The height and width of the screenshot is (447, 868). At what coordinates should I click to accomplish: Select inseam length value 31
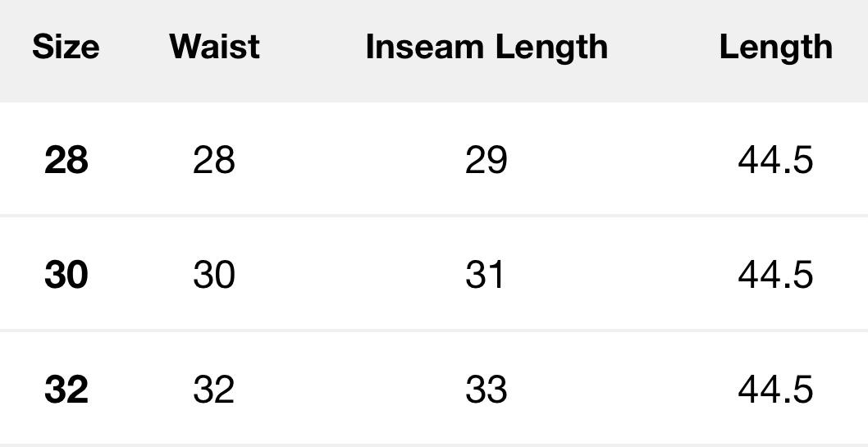(x=486, y=275)
